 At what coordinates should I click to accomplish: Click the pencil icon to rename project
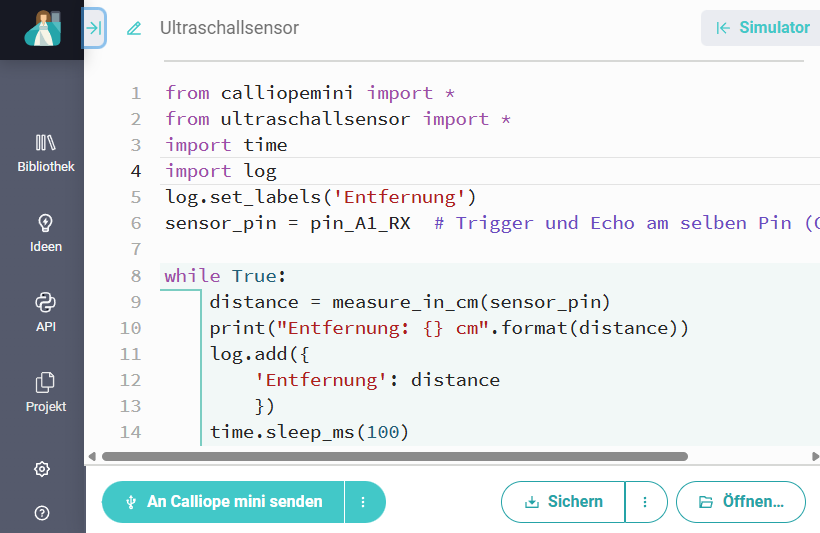134,29
